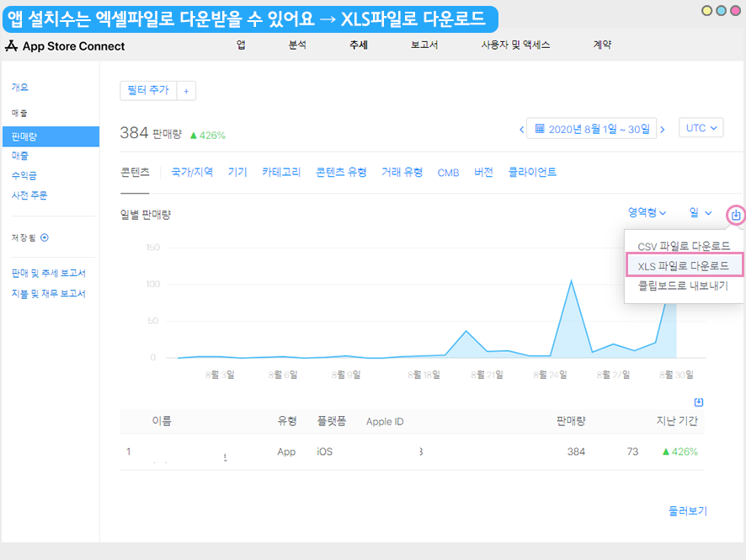Select XLS 파일로 다운로드 menu option
The width and height of the screenshot is (746, 560).
[x=684, y=265]
